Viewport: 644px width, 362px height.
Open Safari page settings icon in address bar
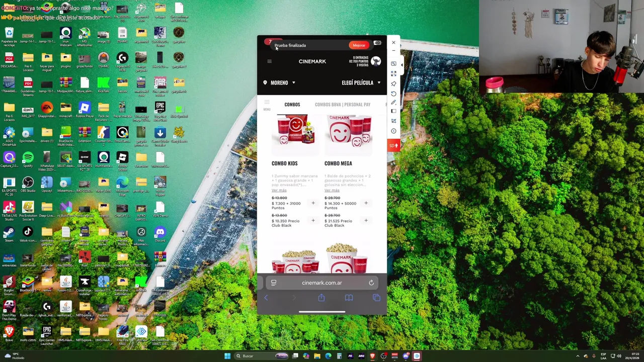[274, 283]
